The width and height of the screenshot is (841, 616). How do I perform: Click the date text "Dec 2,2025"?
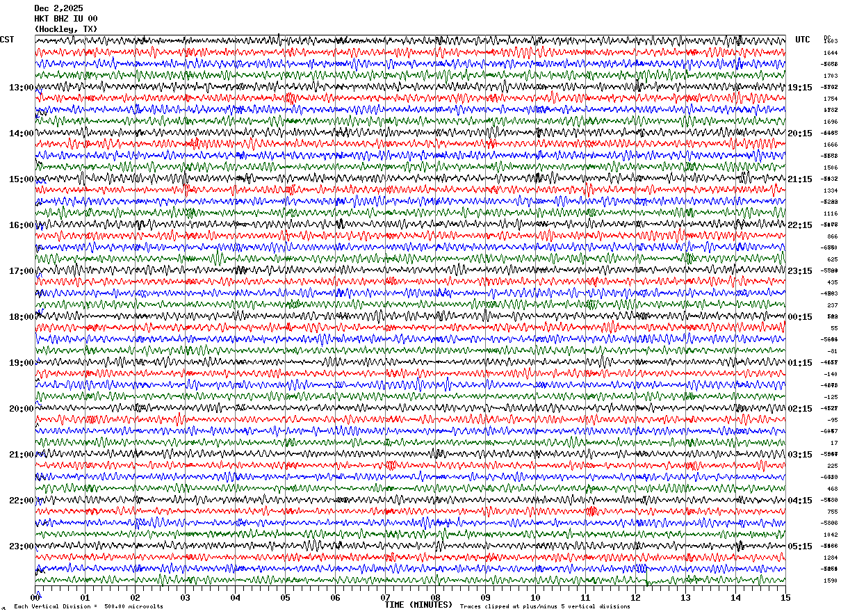click(58, 8)
